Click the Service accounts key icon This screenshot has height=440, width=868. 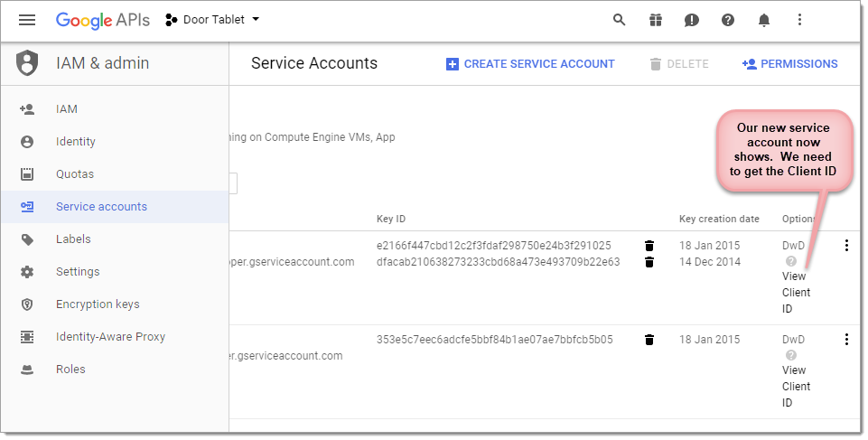27,206
